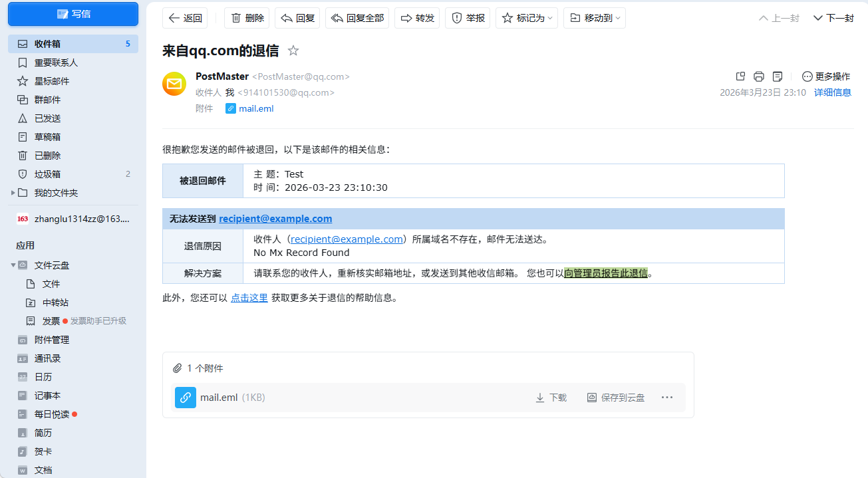Image resolution: width=868 pixels, height=478 pixels.
Task: Open the 收件箱 inbox folder
Action: (x=48, y=44)
